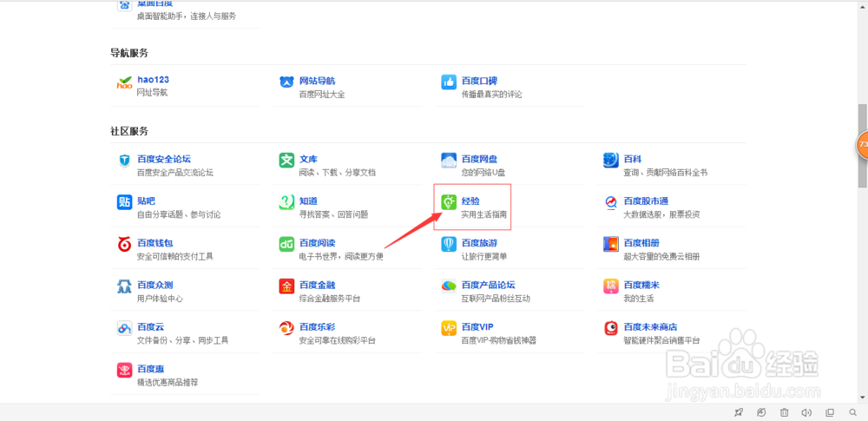868x421 pixels.
Task: Open the 百度金融 link
Action: (x=317, y=286)
